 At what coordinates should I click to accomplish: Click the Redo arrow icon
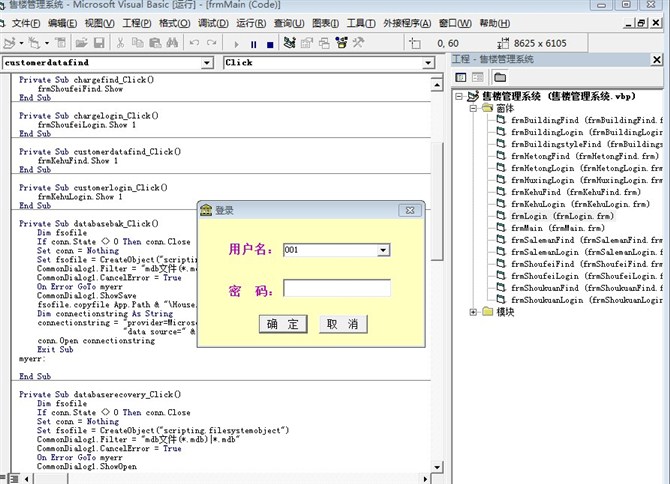pyautogui.click(x=212, y=43)
